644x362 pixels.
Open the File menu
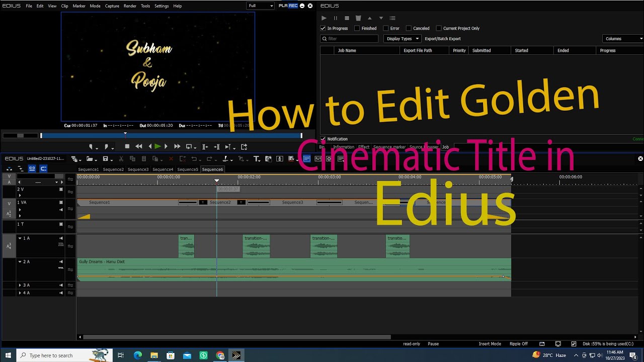29,6
